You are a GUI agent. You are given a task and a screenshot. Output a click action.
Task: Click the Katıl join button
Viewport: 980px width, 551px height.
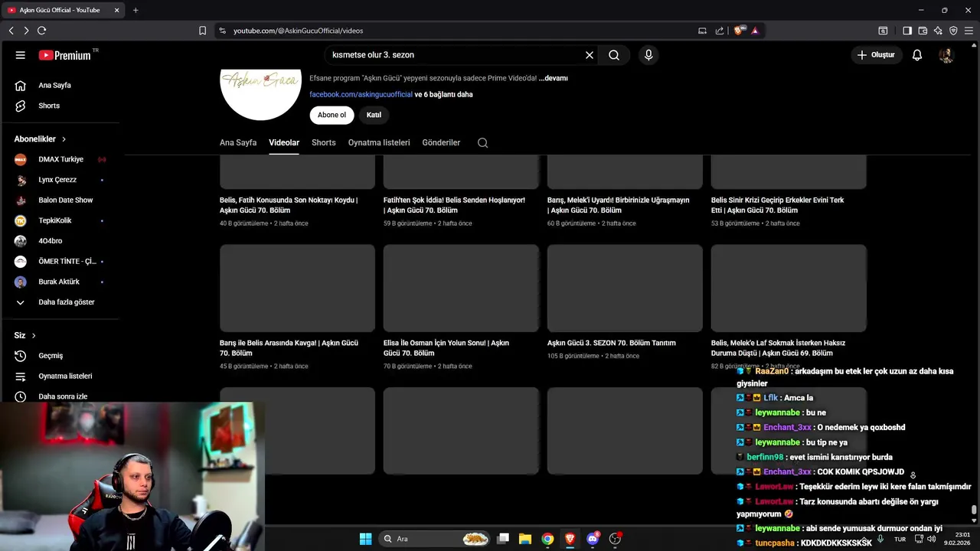point(374,115)
